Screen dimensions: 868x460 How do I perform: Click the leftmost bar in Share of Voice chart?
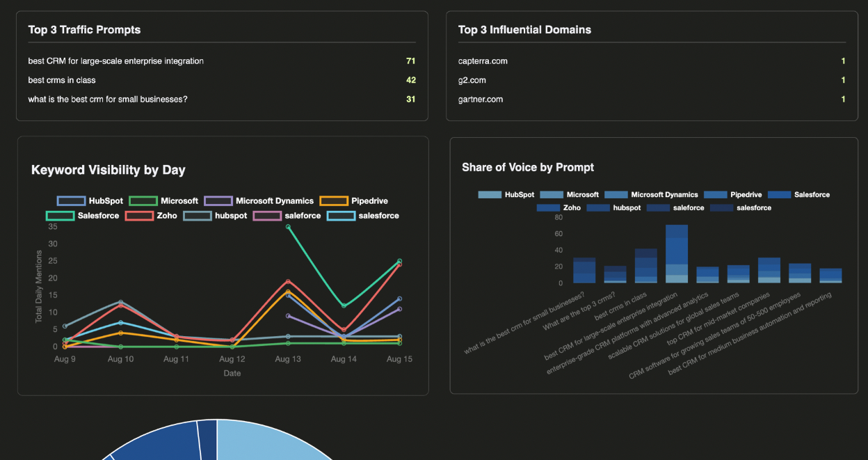tap(584, 271)
